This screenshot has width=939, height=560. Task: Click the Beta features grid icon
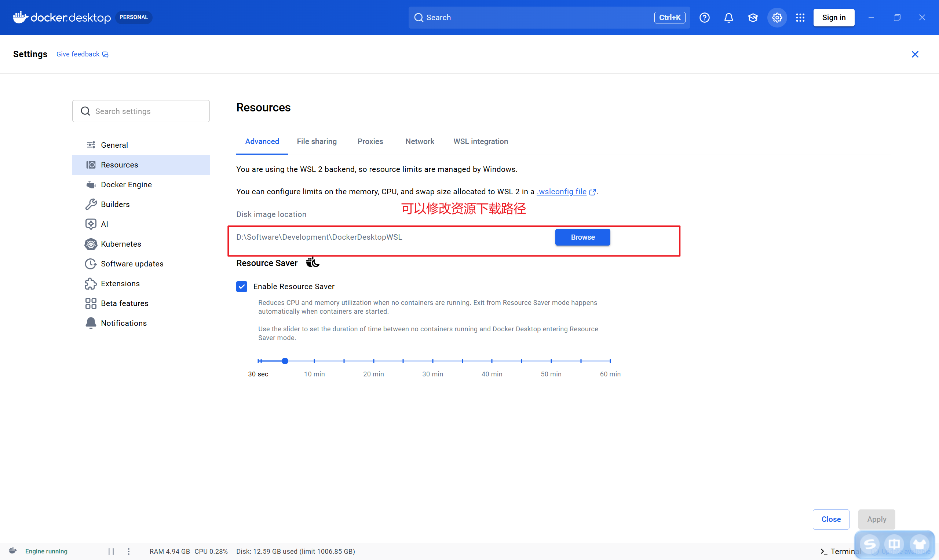(x=91, y=303)
